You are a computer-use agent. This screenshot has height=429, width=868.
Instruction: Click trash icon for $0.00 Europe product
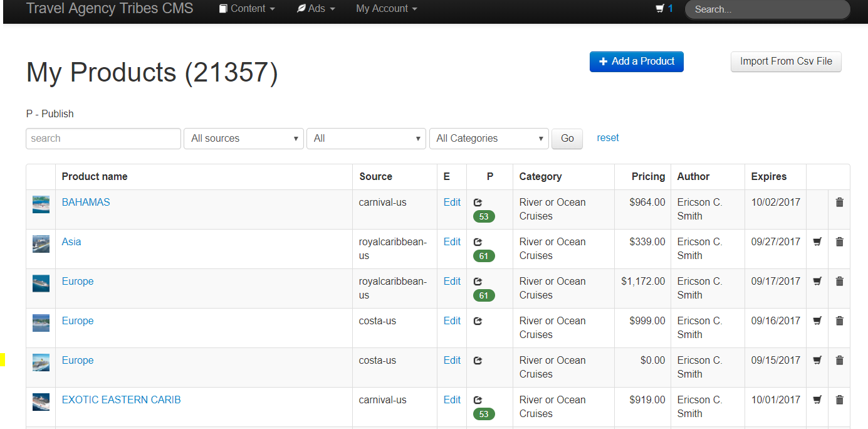[x=839, y=361]
